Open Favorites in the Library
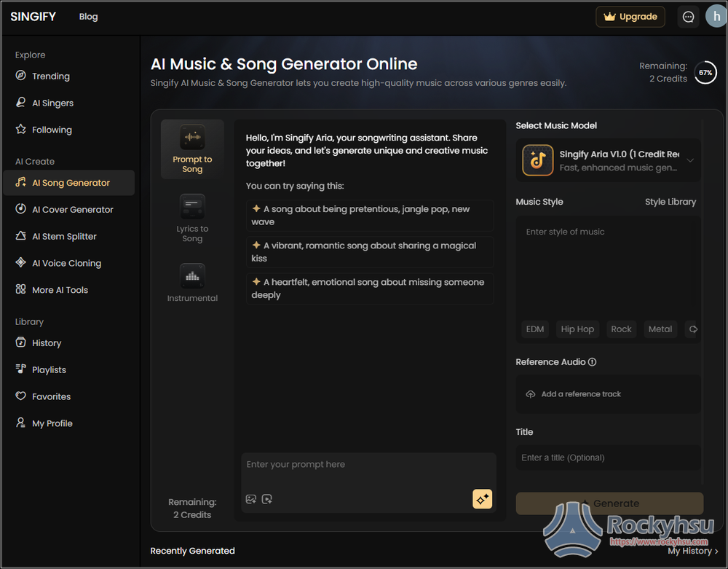The width and height of the screenshot is (728, 569). pos(43,396)
